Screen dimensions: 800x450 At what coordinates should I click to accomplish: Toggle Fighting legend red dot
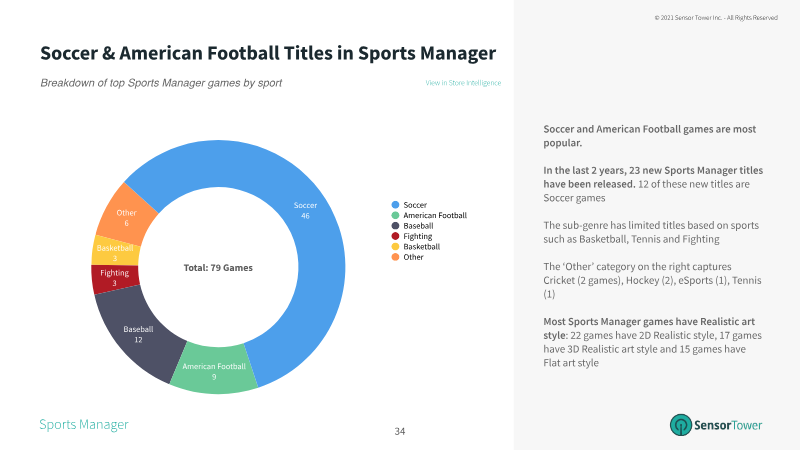coord(395,236)
